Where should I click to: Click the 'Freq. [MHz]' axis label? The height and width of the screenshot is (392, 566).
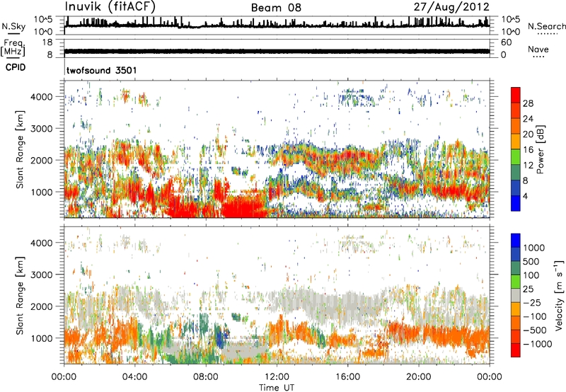[13, 48]
